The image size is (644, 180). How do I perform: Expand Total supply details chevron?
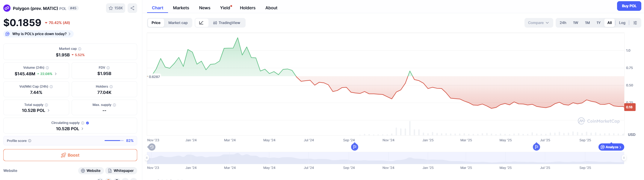click(x=49, y=110)
